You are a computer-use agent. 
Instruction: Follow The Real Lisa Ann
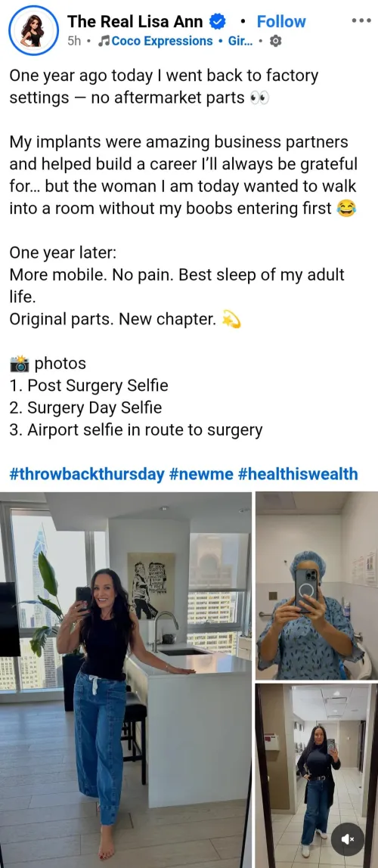click(281, 22)
